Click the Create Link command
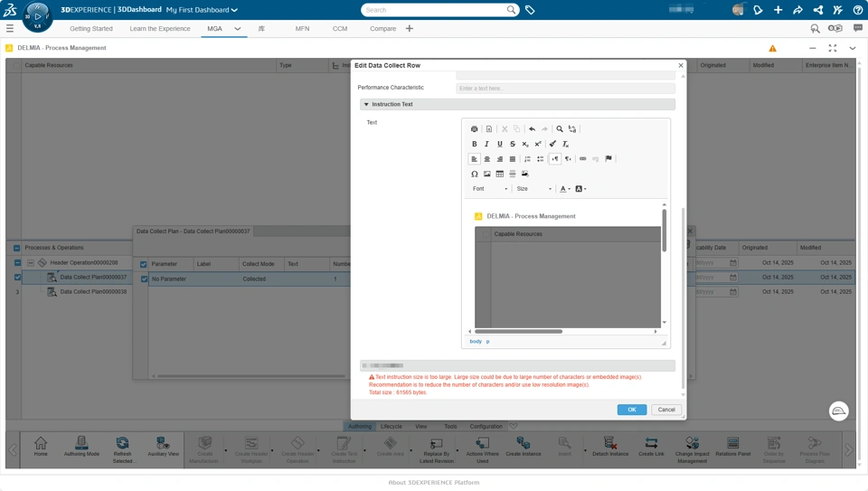The width and height of the screenshot is (868, 491). 651,447
